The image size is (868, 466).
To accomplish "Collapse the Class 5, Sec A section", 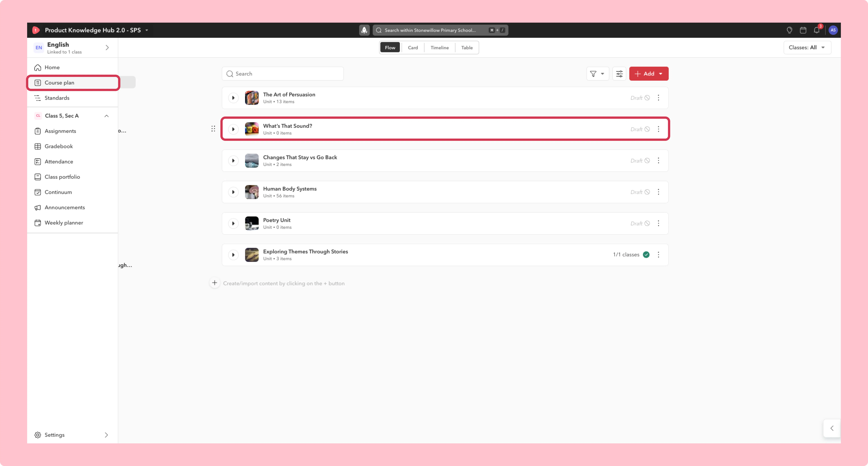I will pyautogui.click(x=107, y=116).
